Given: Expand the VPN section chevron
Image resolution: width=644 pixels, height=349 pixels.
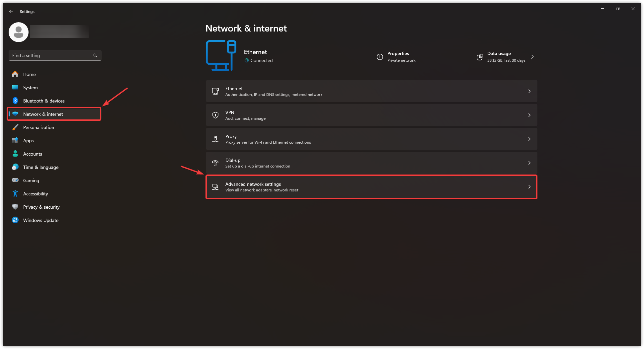Looking at the screenshot, I should click(x=529, y=115).
